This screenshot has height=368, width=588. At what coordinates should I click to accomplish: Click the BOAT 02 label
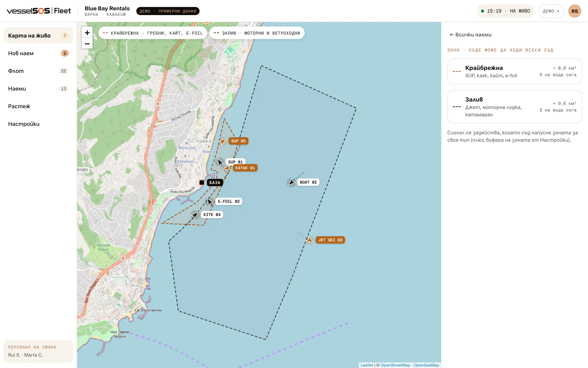tap(308, 182)
